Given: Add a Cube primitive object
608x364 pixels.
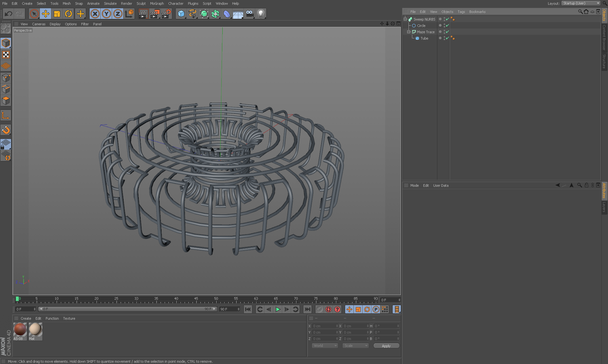Looking at the screenshot, I should pos(181,14).
